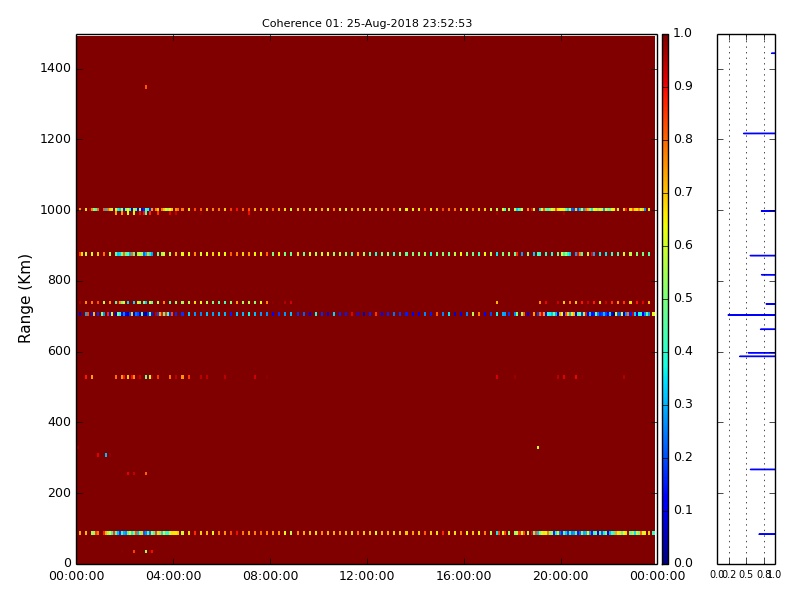
Task: Click the coherence band at 1000 Km range
Action: coord(366,210)
